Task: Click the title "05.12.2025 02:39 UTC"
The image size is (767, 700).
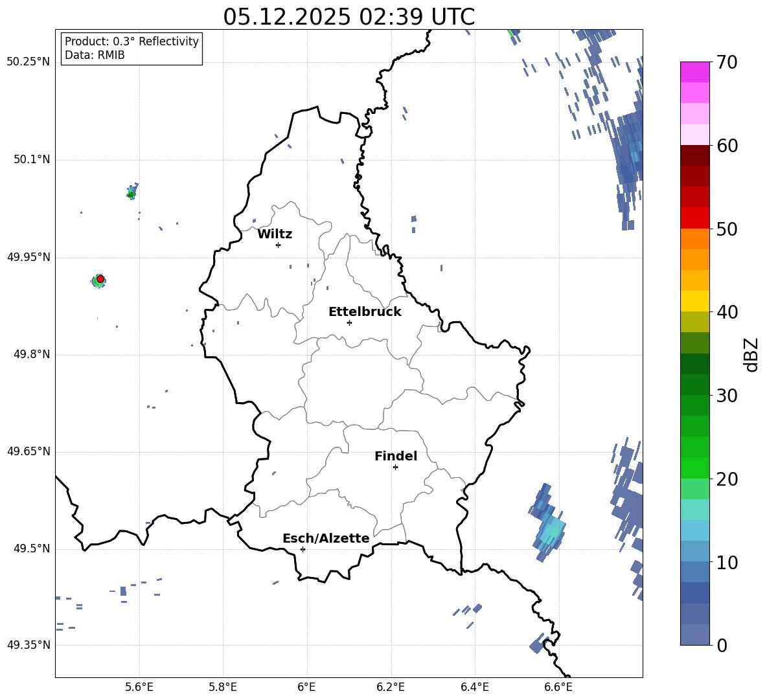Action: (349, 17)
